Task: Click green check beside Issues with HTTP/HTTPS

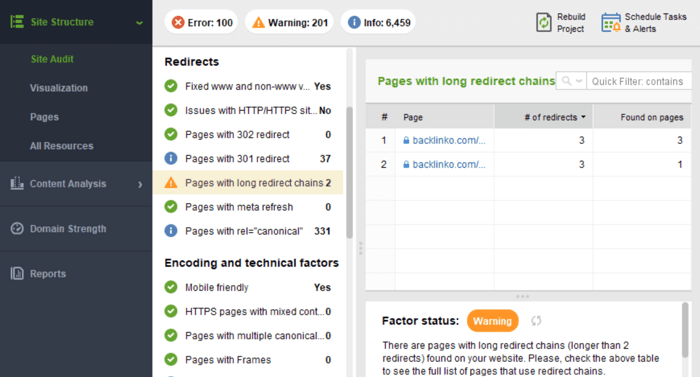Action: (x=171, y=110)
